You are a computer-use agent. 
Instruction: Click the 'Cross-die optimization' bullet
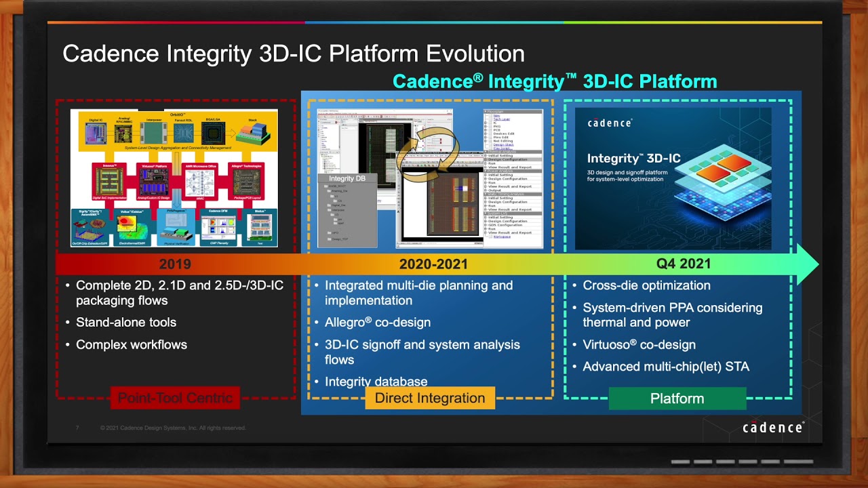click(647, 285)
